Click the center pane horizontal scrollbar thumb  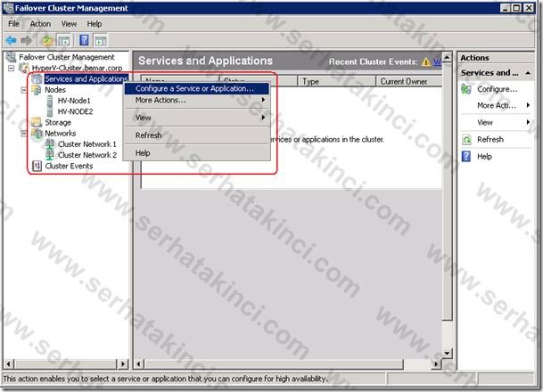pyautogui.click(x=274, y=363)
